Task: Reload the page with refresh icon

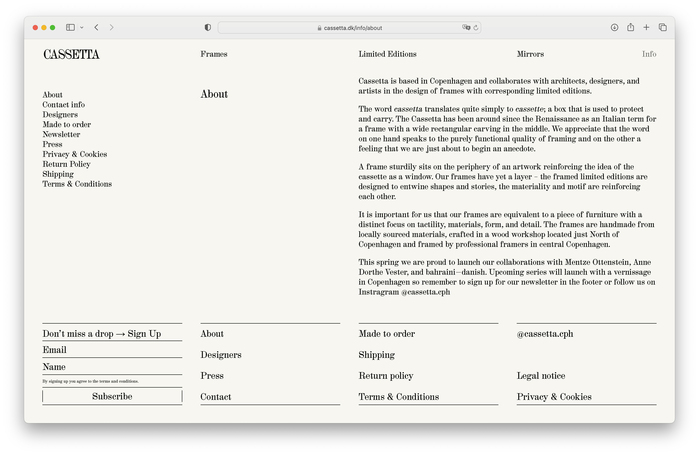Action: click(x=476, y=28)
